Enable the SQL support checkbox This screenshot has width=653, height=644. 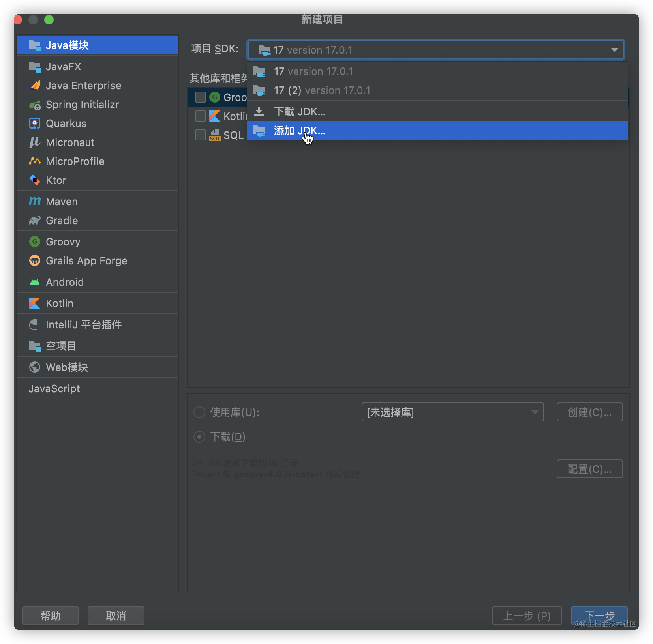[x=201, y=135]
